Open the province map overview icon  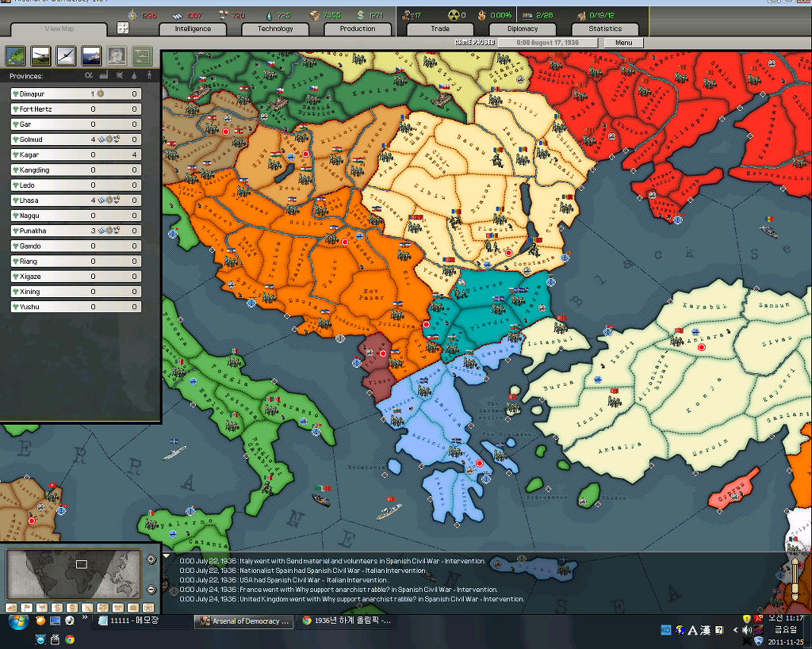click(15, 56)
